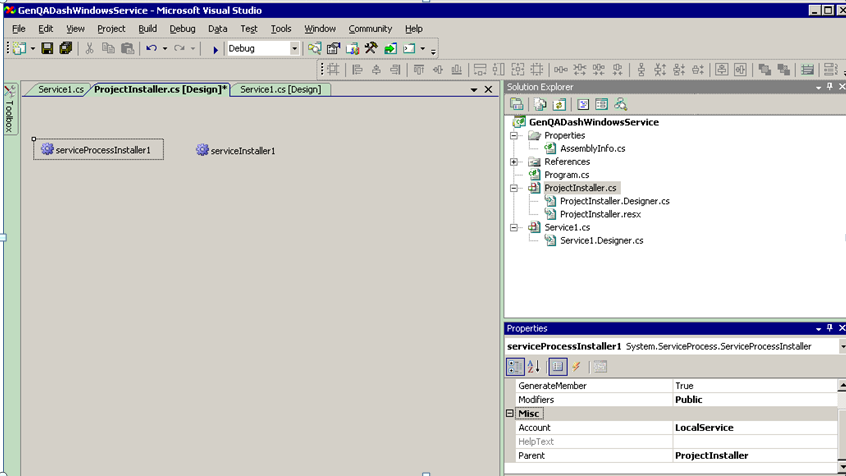Click the Save All toolbar icon
This screenshot has height=476, width=846.
(66, 49)
